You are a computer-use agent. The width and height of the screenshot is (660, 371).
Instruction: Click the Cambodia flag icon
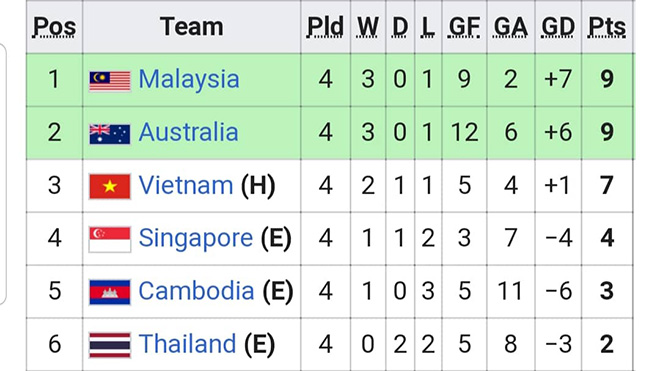coord(110,292)
